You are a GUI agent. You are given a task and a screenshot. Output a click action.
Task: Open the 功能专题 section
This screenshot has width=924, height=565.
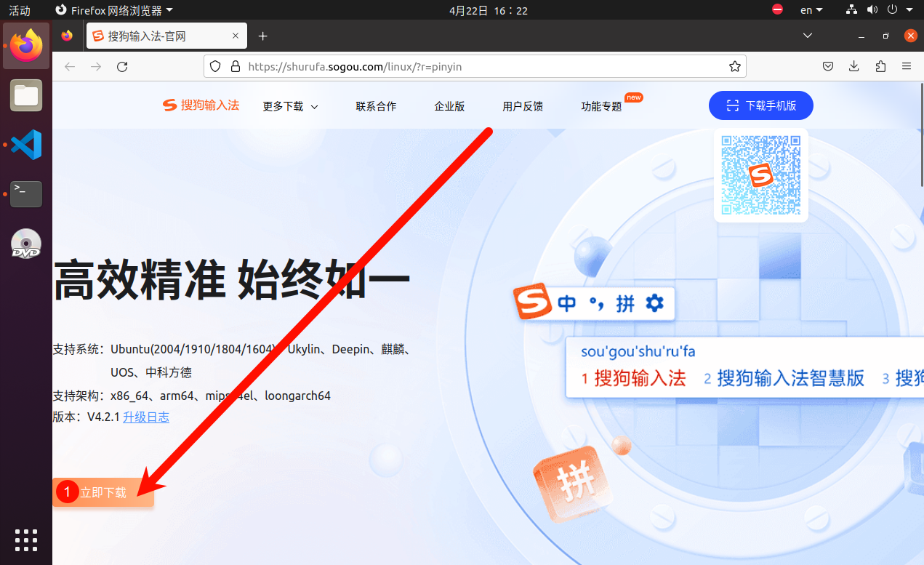point(601,106)
